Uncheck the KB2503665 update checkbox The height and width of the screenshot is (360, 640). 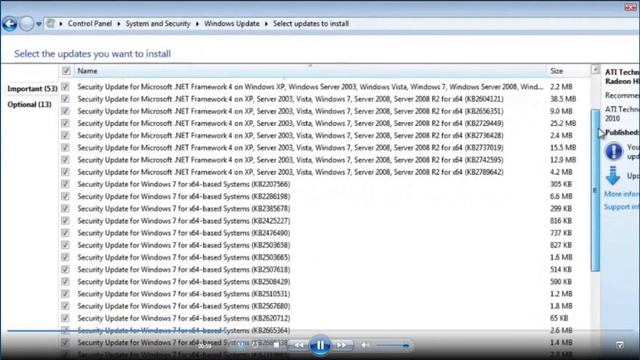pos(65,257)
